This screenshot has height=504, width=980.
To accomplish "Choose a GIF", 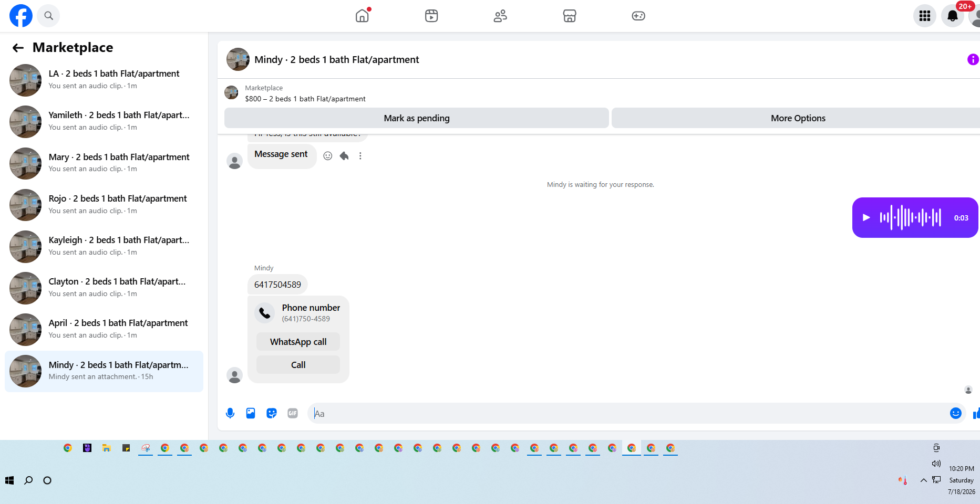I will click(x=293, y=413).
